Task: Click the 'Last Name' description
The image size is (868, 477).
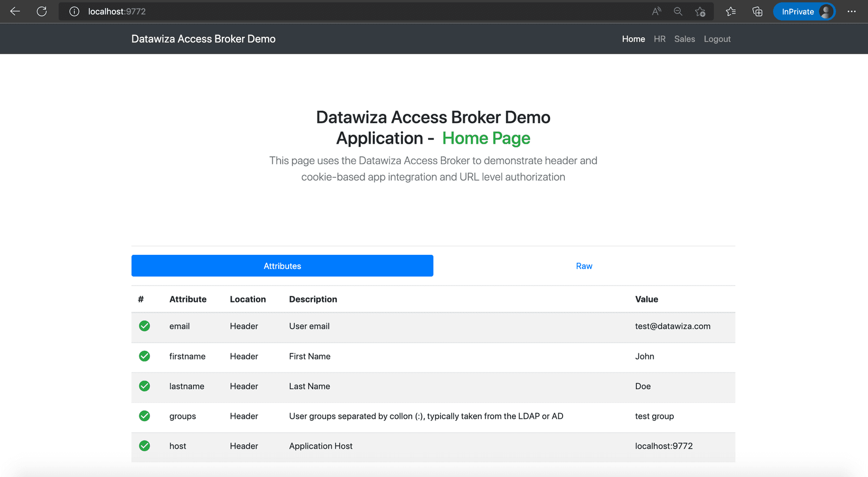Action: [x=309, y=386]
